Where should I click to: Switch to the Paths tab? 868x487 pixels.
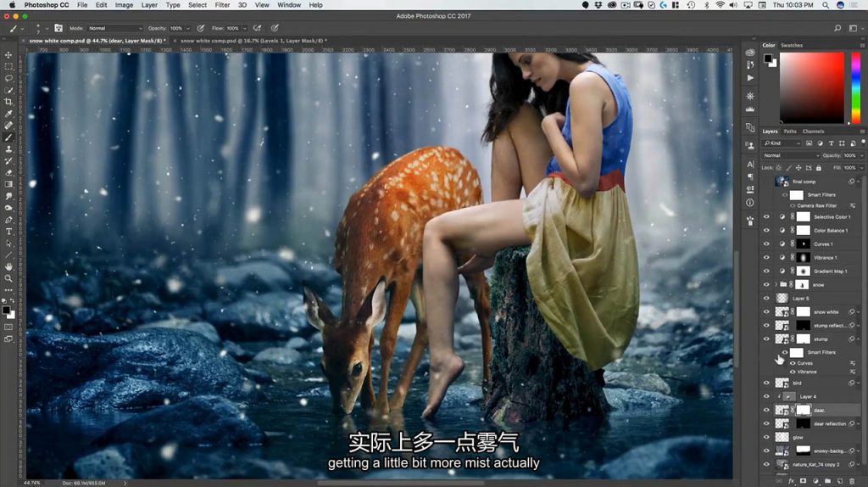[790, 132]
